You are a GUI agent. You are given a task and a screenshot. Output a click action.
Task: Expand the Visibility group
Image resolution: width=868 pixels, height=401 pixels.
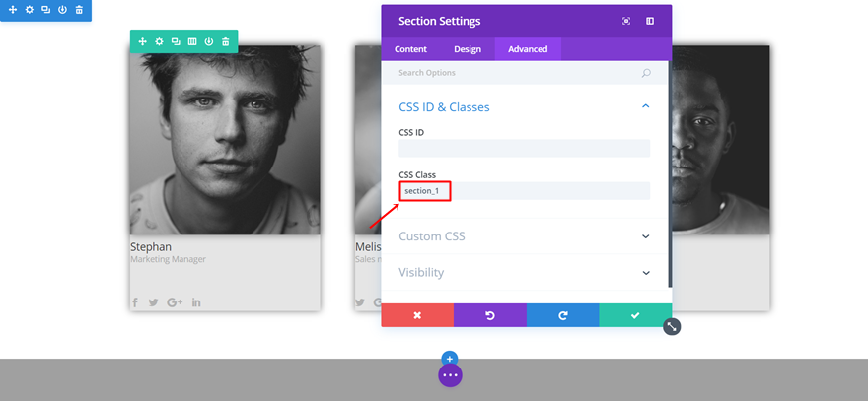645,272
